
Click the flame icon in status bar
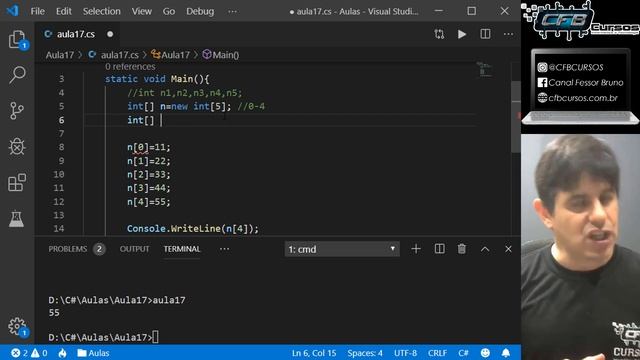click(62, 353)
